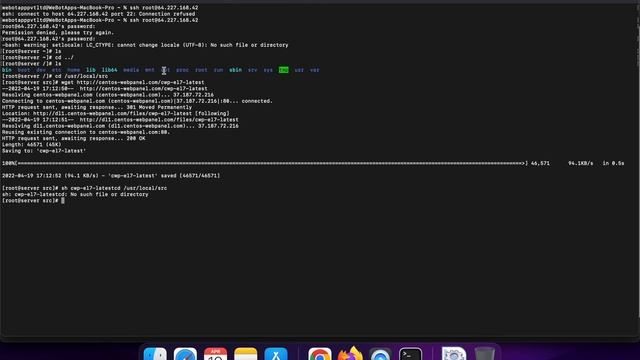Image resolution: width=640 pixels, height=360 pixels.
Task: Launch Safari from the Dock
Action: tap(185, 354)
